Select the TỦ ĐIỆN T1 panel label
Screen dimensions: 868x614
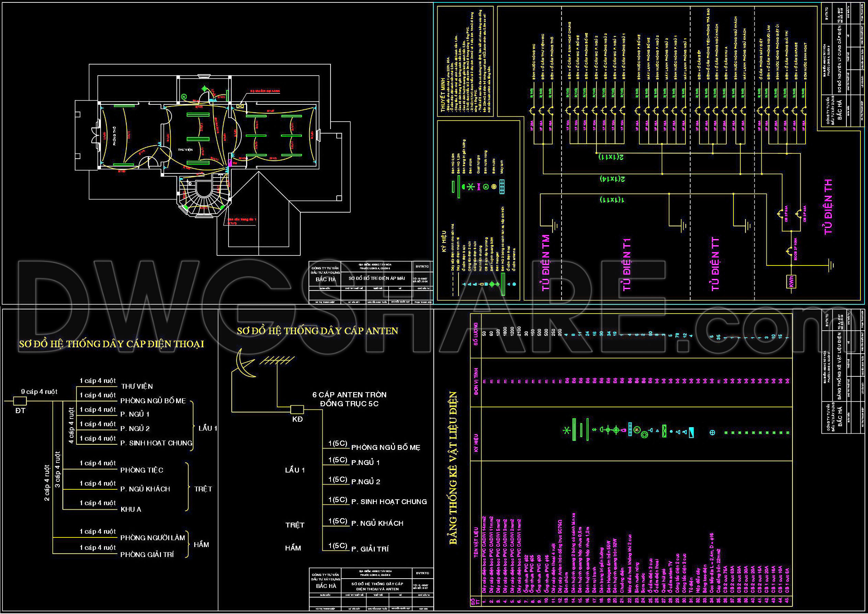tap(627, 264)
